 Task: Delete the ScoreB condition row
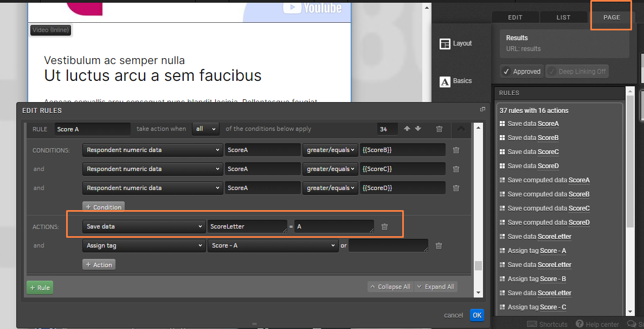[456, 150]
